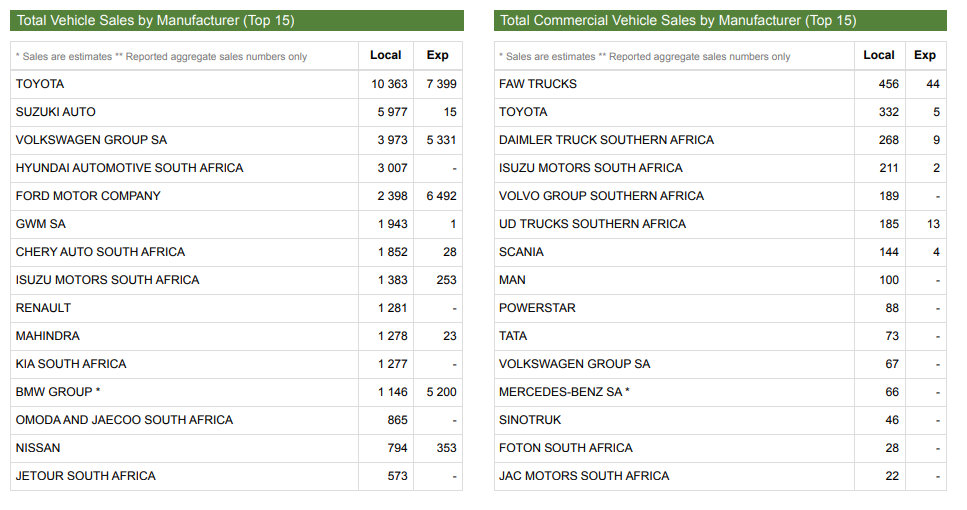The image size is (967, 510).
Task: Click CHERY AUTO SOUTH AFRICA name
Action: pyautogui.click(x=101, y=252)
